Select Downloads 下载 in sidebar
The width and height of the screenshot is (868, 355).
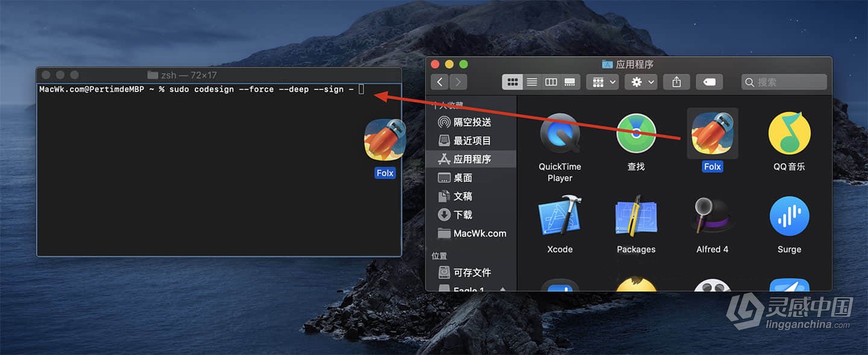471,215
